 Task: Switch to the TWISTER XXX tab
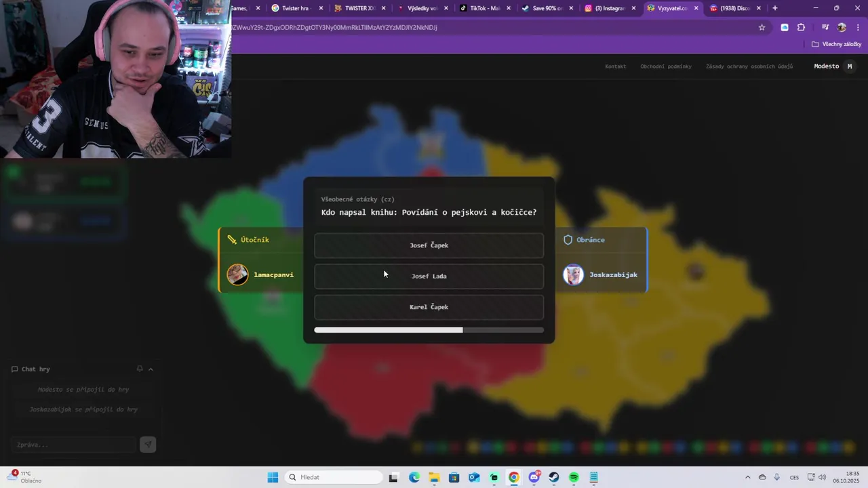(360, 8)
